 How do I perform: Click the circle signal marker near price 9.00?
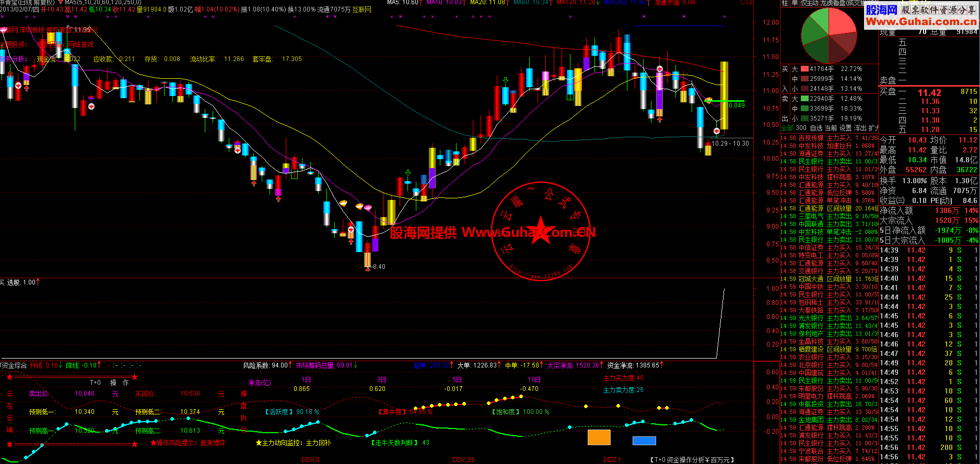[x=351, y=230]
